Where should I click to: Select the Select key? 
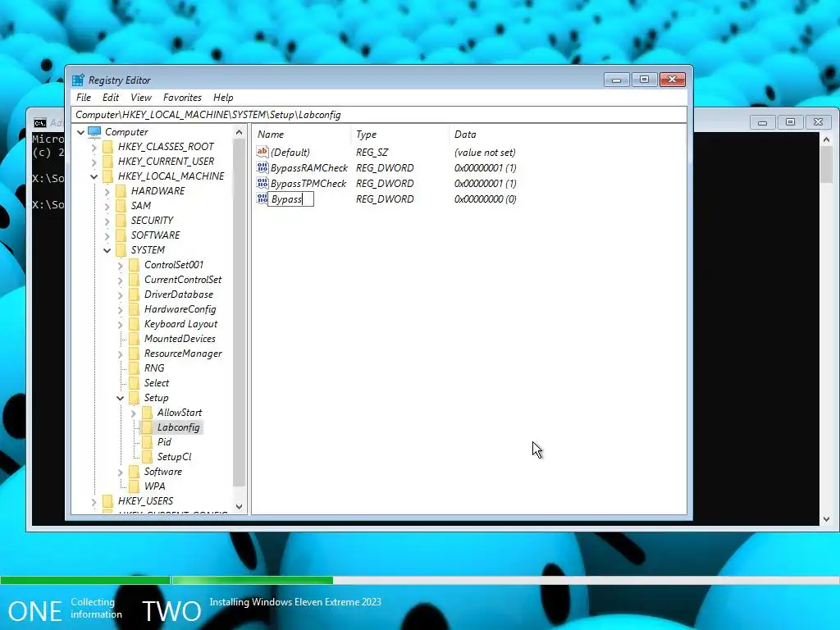point(157,383)
